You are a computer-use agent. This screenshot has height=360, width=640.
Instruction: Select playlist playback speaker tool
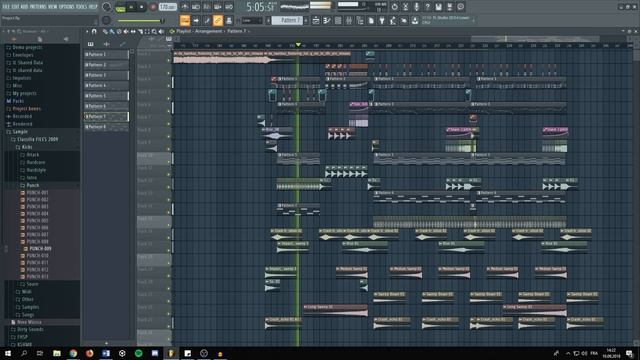pyautogui.click(x=161, y=31)
